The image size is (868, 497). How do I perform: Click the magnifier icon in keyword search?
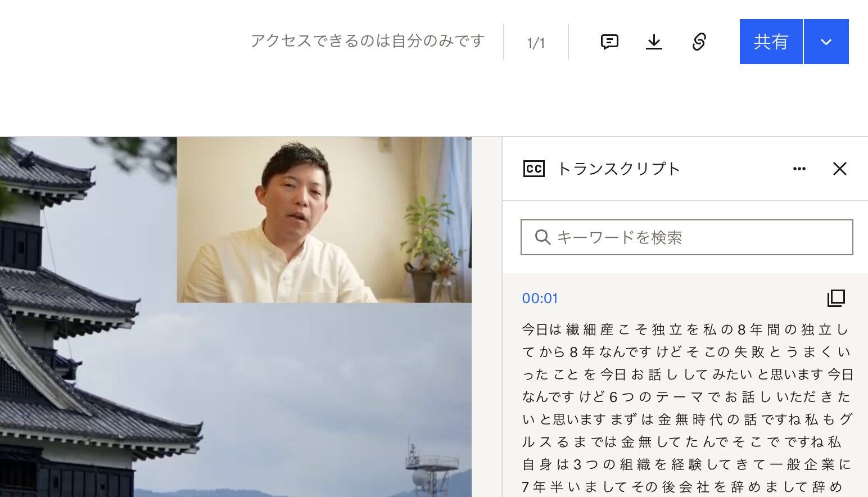point(542,237)
